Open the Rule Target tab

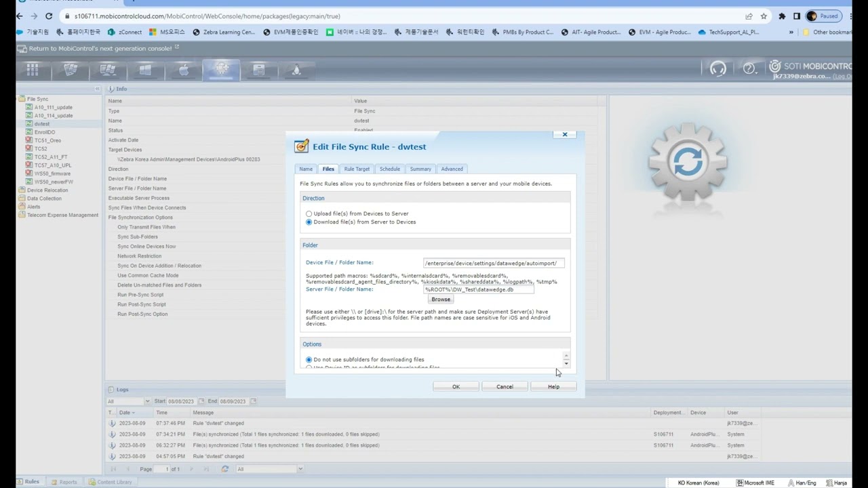click(x=357, y=169)
